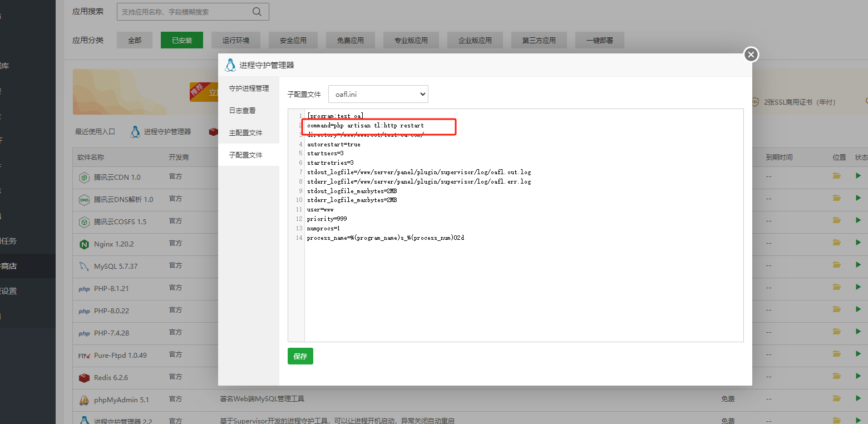Open the 子配置文件 oafl.ini dropdown
The image size is (868, 424).
378,94
